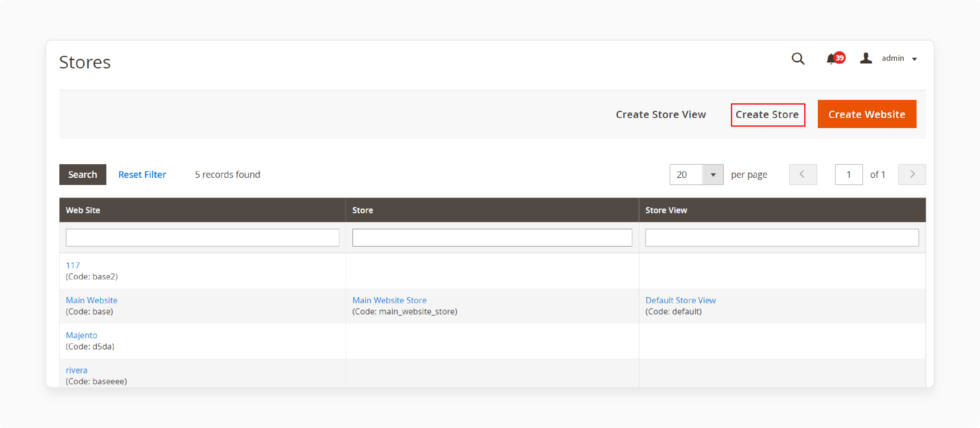Click the Store column header
The width and height of the screenshot is (980, 428).
(492, 210)
